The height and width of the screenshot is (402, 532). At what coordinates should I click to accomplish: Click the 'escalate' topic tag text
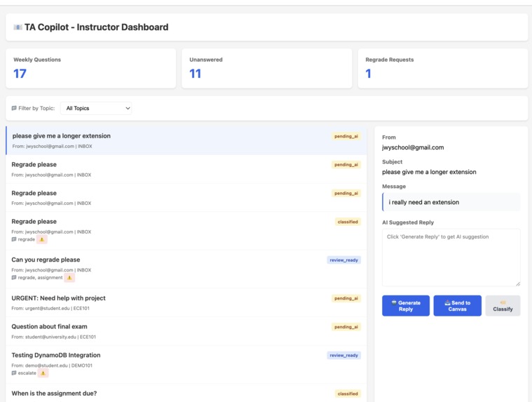click(x=27, y=373)
